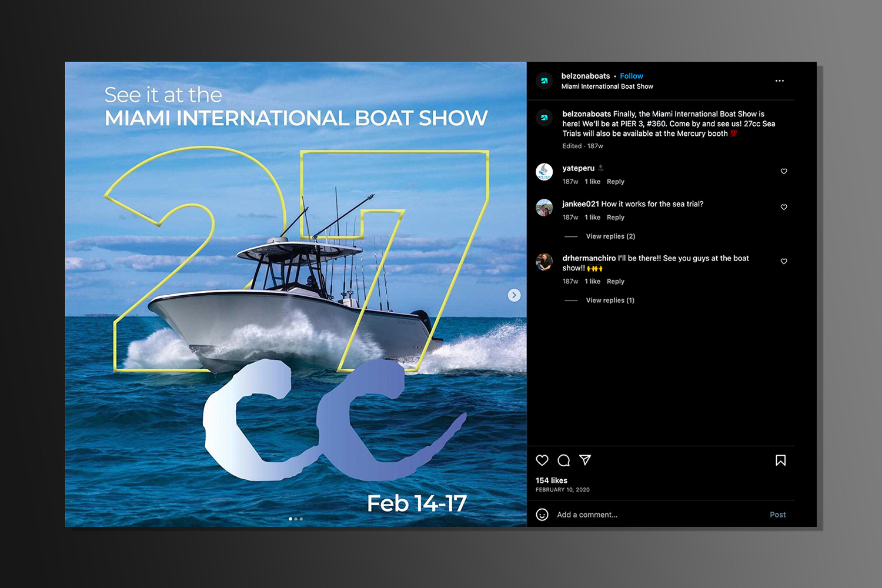
Task: Expand View replies (2) under jankee021
Action: 610,236
